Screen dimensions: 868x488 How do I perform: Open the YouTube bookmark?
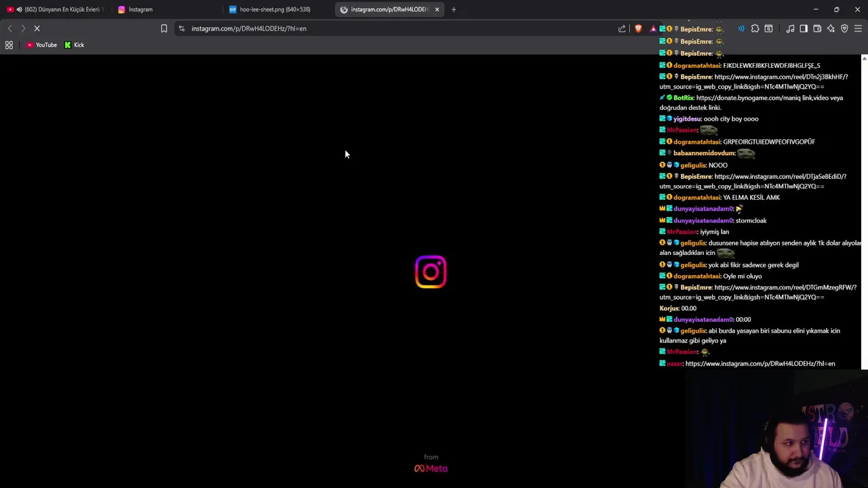[x=41, y=45]
